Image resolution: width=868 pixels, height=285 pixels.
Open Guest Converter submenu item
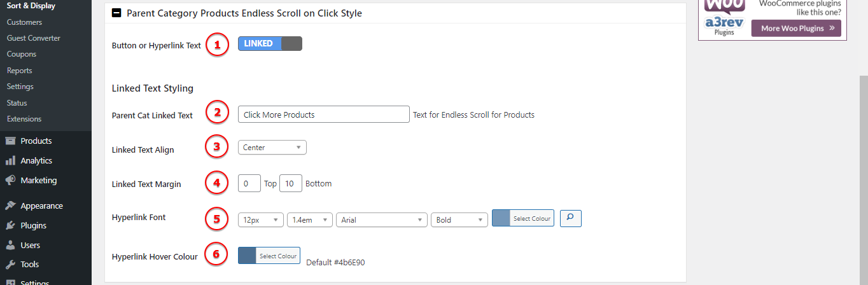[x=34, y=38]
